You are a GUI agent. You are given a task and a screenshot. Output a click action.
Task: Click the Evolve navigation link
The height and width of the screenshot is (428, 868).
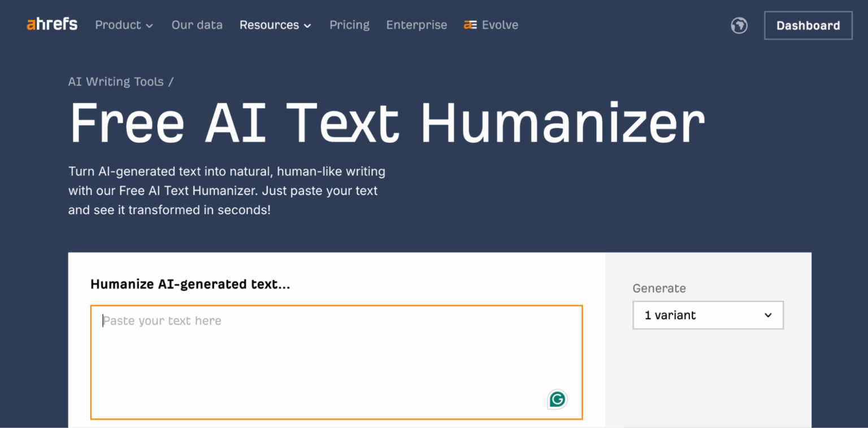[x=500, y=25]
